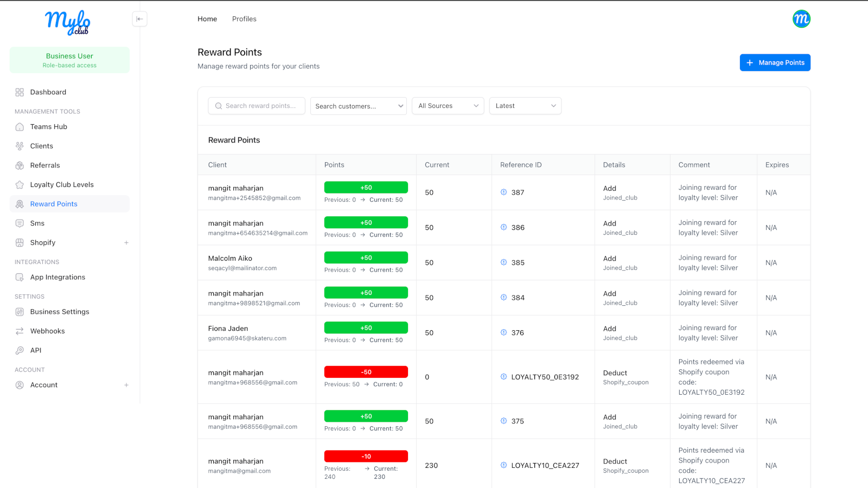Switch to the Profiles tab
Image resolution: width=868 pixels, height=488 pixels.
[x=244, y=19]
